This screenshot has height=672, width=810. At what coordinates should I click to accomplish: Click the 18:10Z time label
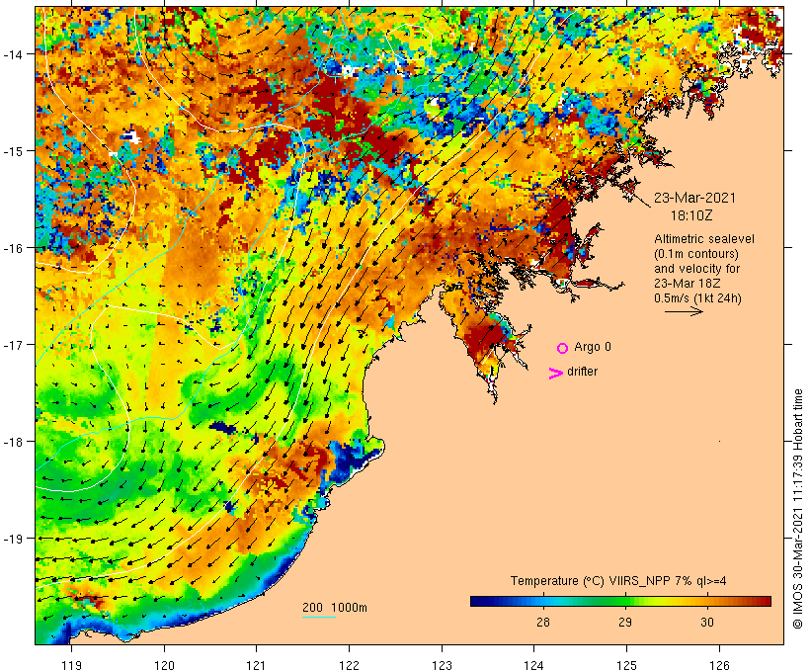[691, 215]
